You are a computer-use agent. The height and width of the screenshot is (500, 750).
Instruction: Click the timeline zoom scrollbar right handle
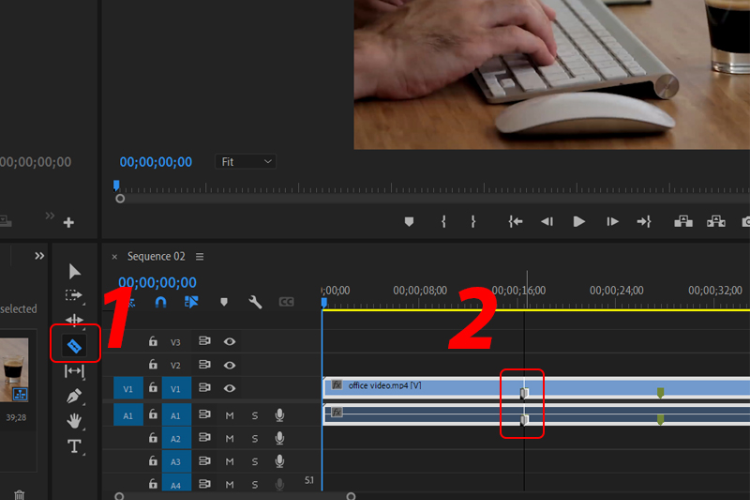(x=351, y=496)
